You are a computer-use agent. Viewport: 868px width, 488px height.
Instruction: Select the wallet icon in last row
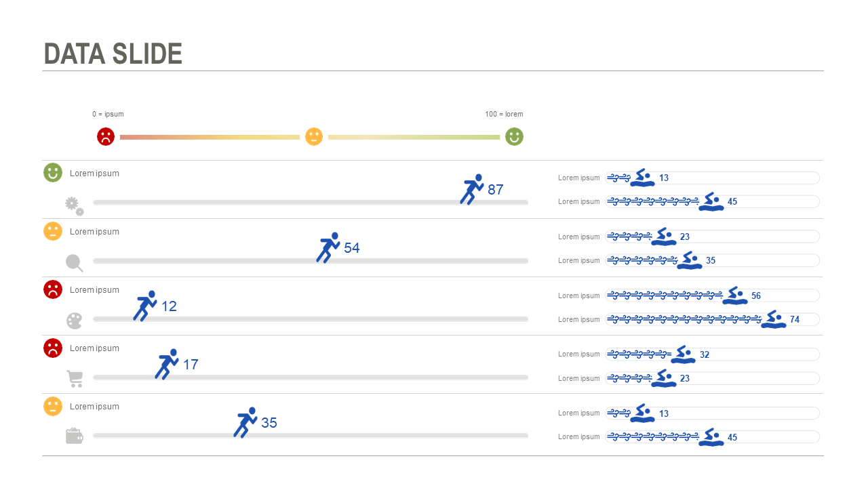click(x=74, y=436)
